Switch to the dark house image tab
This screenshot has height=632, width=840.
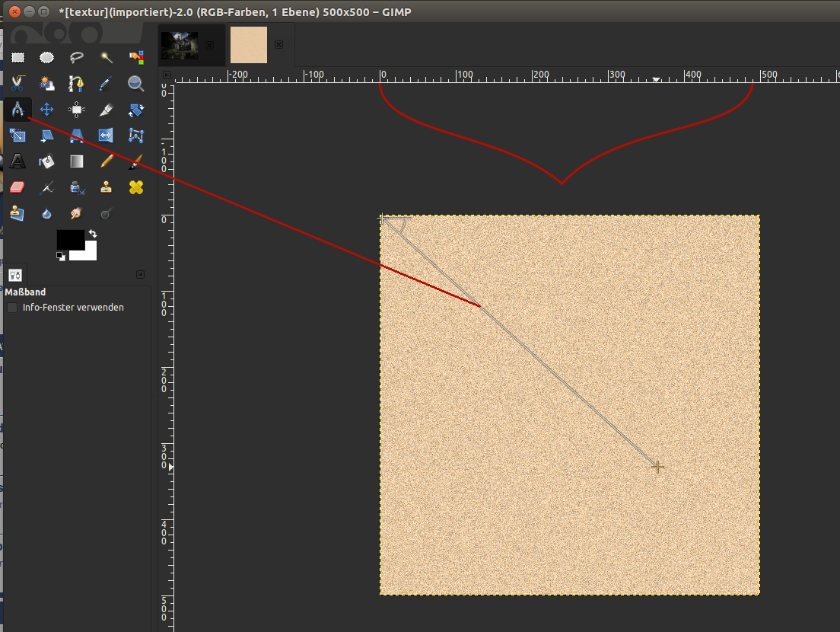(x=180, y=45)
